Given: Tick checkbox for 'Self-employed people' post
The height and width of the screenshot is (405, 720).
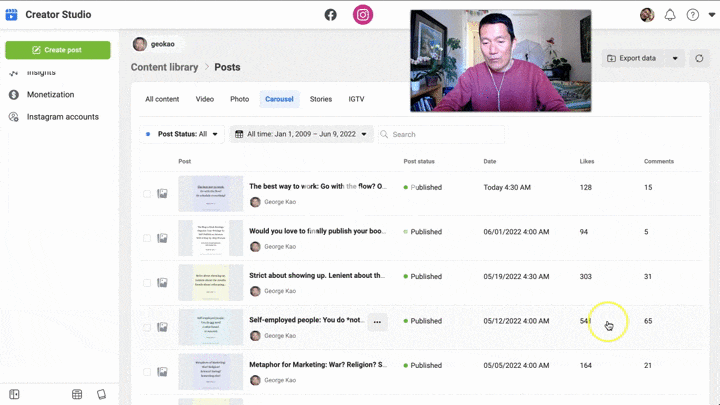Looking at the screenshot, I should (x=147, y=327).
